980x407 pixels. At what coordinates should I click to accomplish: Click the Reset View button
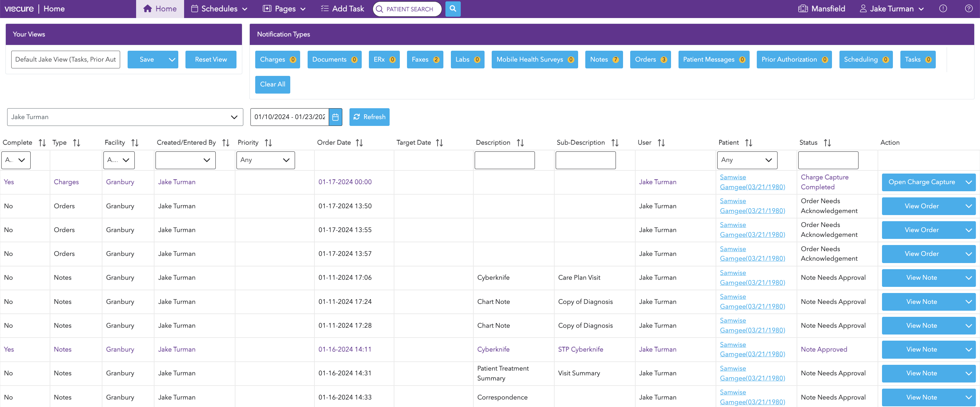coord(211,60)
